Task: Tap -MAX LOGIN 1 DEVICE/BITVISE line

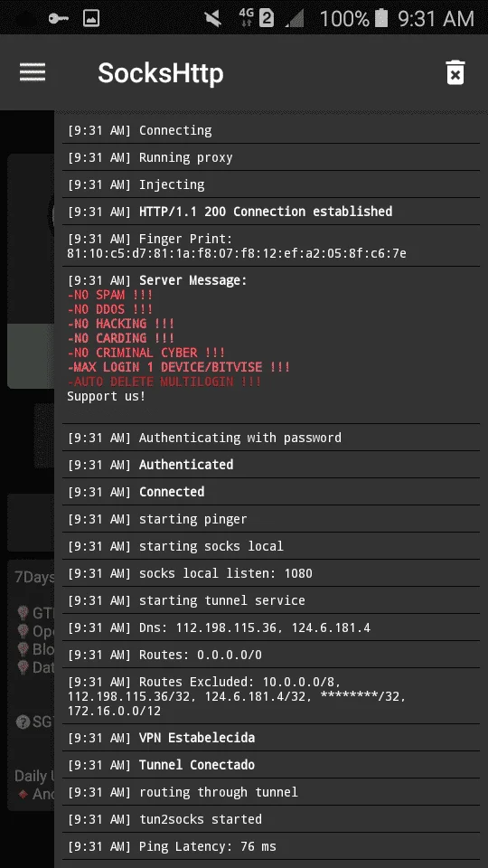Action: coord(179,366)
